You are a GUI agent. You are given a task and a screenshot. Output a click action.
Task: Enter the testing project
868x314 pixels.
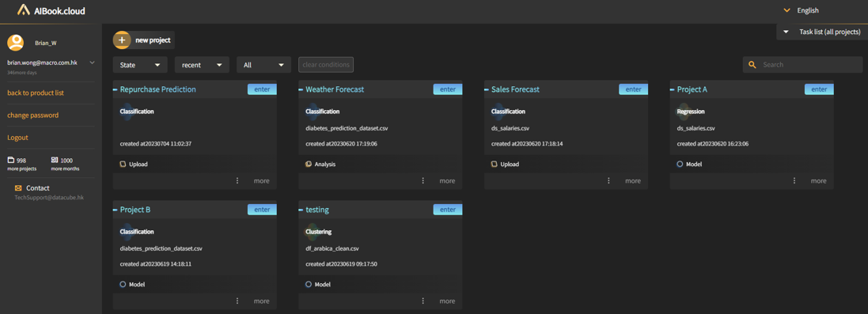tap(447, 210)
